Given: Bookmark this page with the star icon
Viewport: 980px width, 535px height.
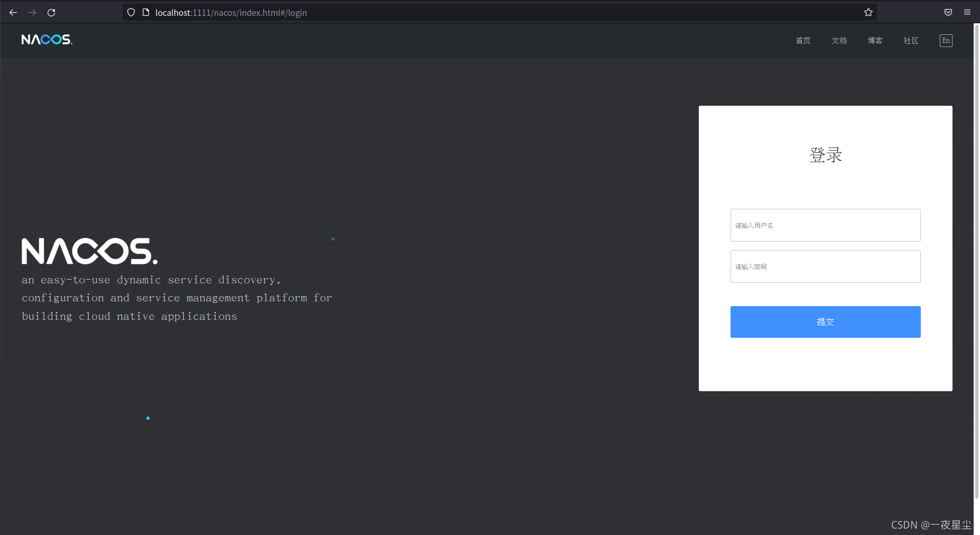Looking at the screenshot, I should click(868, 12).
